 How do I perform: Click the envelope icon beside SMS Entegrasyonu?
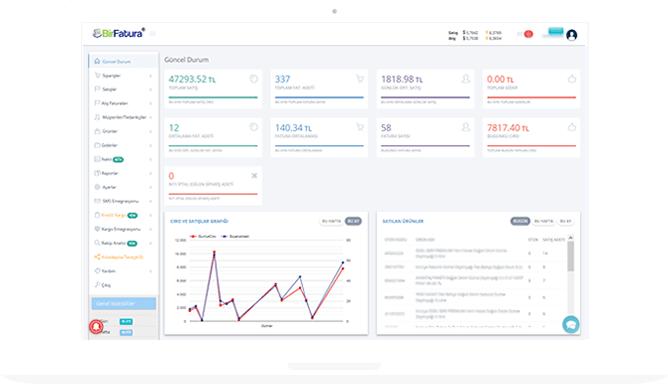point(97,201)
